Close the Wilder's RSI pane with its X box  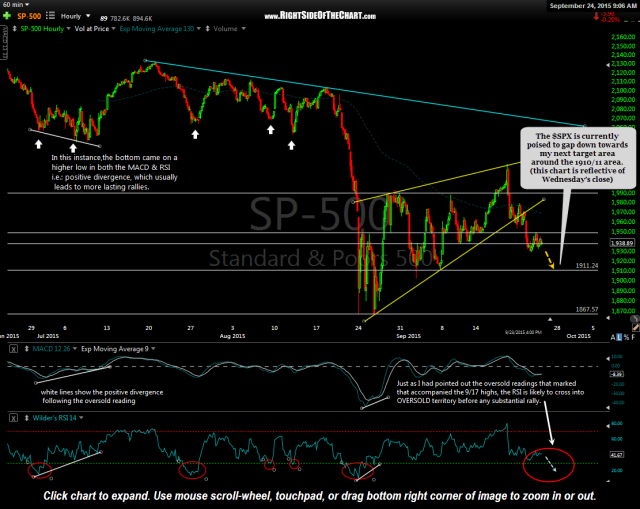(x=13, y=418)
